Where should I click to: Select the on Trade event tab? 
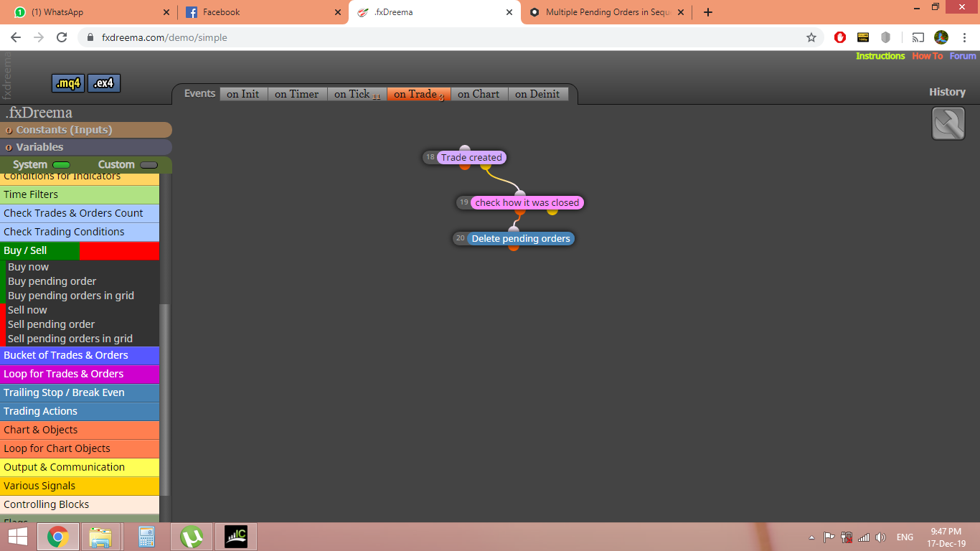point(419,94)
